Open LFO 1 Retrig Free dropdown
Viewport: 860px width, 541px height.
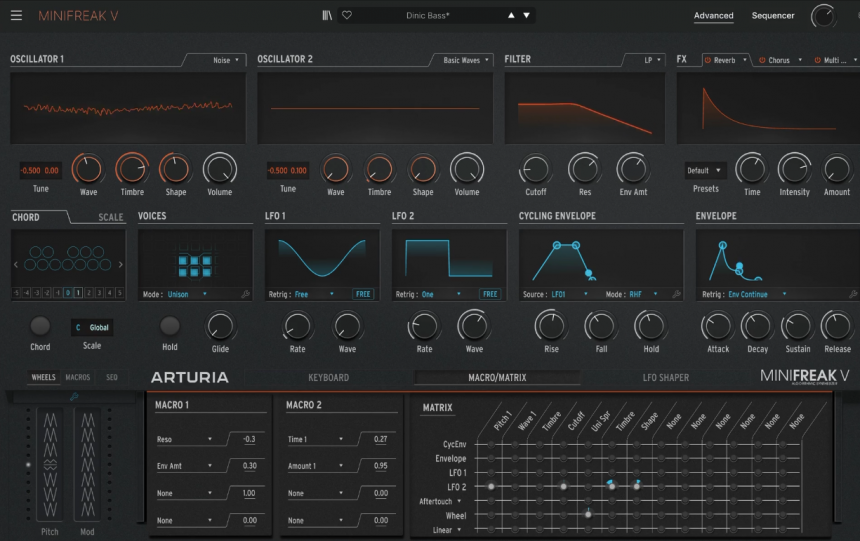click(314, 294)
